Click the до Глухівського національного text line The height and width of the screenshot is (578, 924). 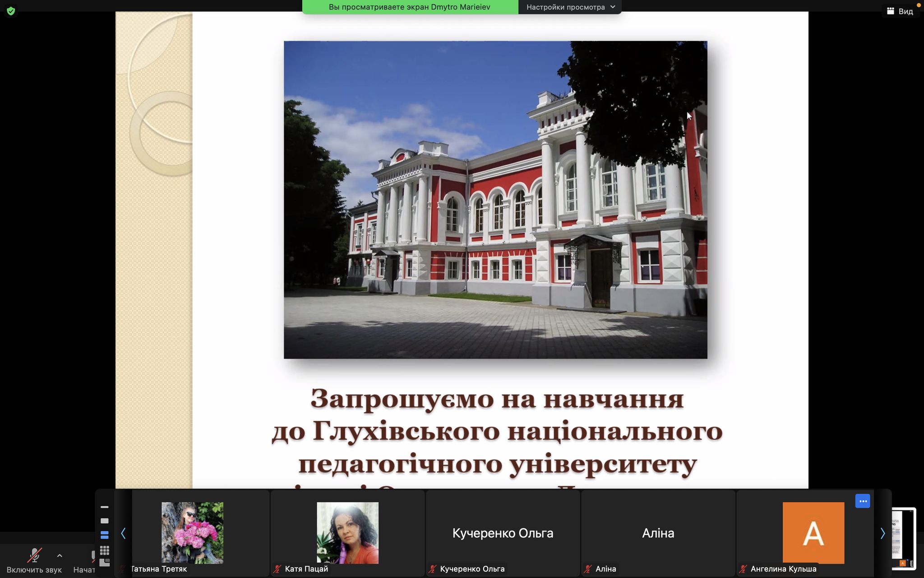(497, 431)
